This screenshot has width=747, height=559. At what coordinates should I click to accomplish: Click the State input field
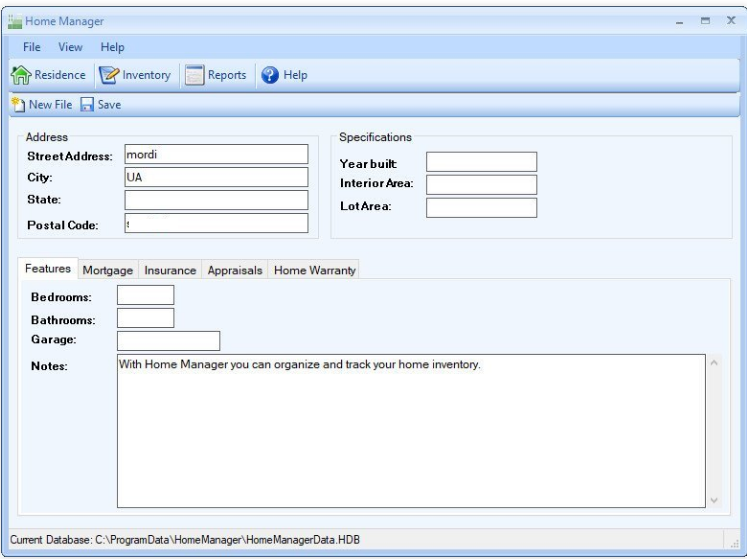pyautogui.click(x=216, y=200)
